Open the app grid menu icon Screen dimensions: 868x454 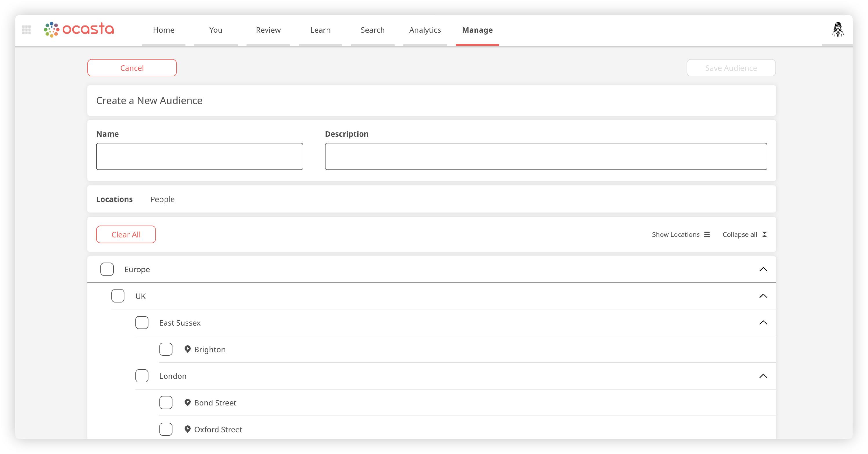(26, 29)
